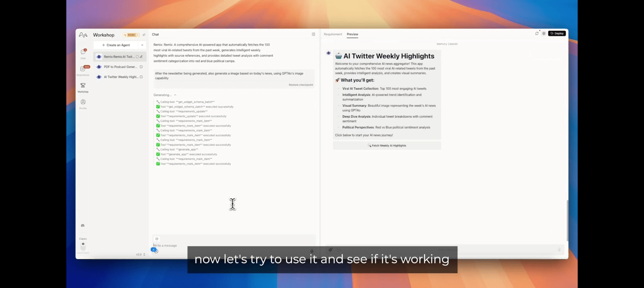The width and height of the screenshot is (644, 288).
Task: Select the AI Twitter Weekly Highl... agent
Action: tap(120, 77)
